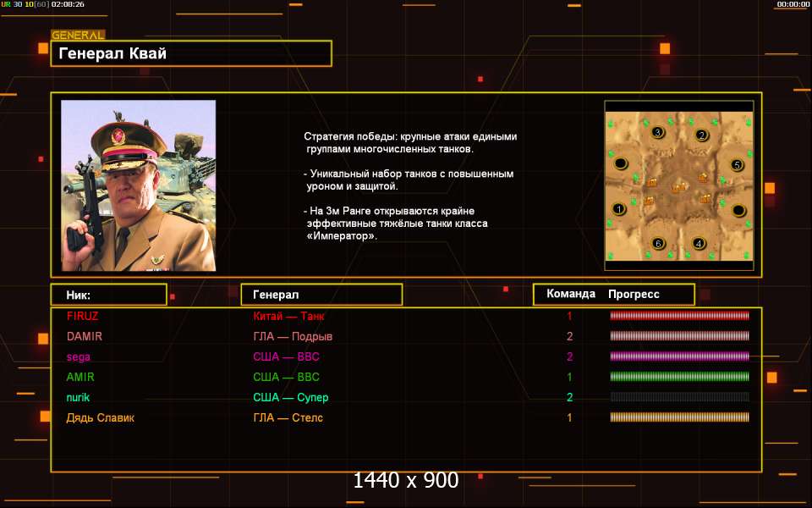Click the Дядь Славик orange progress bar
The width and height of the screenshot is (812, 508).
(679, 417)
